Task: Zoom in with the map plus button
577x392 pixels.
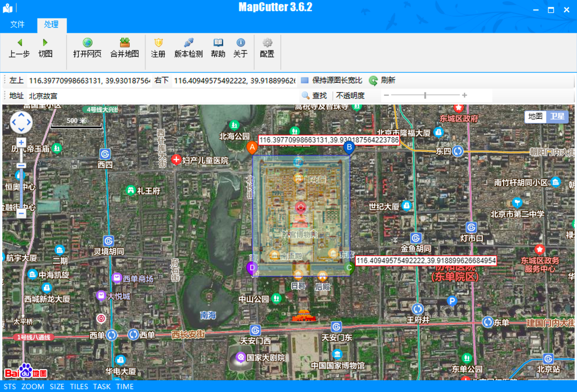Action: (21, 142)
